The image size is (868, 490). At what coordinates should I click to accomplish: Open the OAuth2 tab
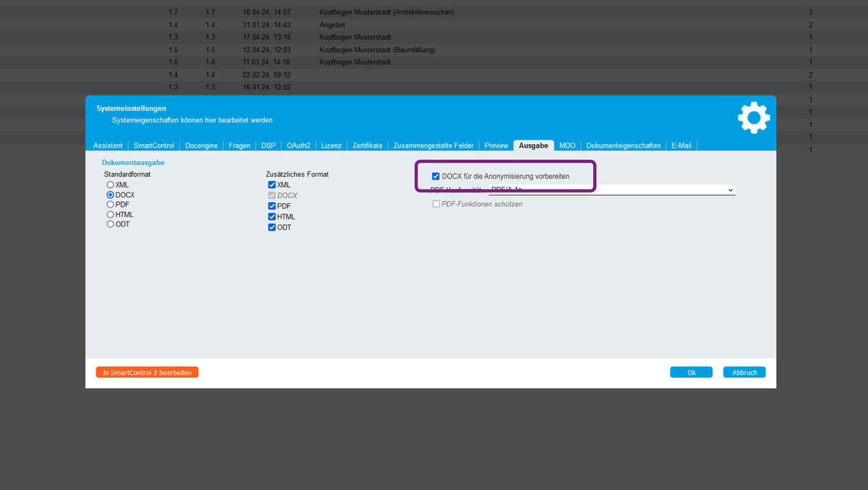point(298,145)
